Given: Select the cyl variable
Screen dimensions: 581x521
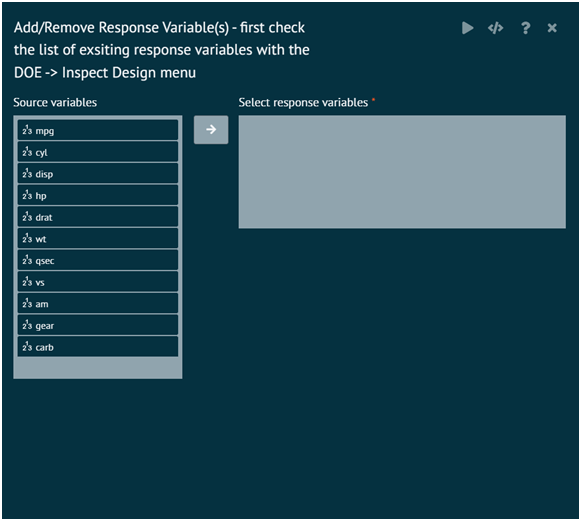Looking at the screenshot, I should [98, 152].
